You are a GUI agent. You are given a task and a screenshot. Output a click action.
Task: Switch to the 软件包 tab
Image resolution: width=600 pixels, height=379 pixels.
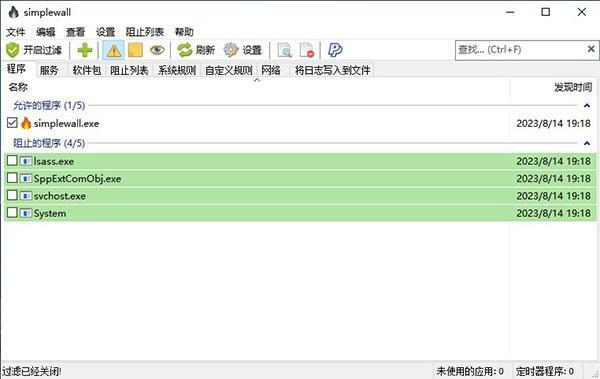point(86,70)
